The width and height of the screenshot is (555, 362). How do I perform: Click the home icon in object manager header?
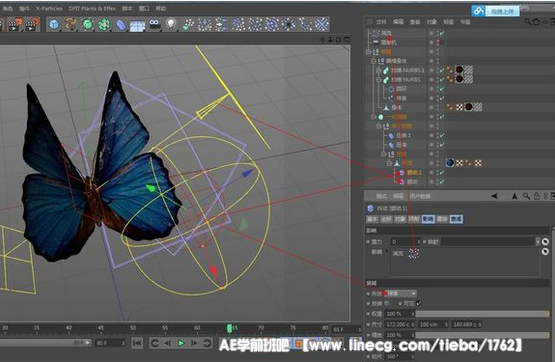[x=536, y=22]
